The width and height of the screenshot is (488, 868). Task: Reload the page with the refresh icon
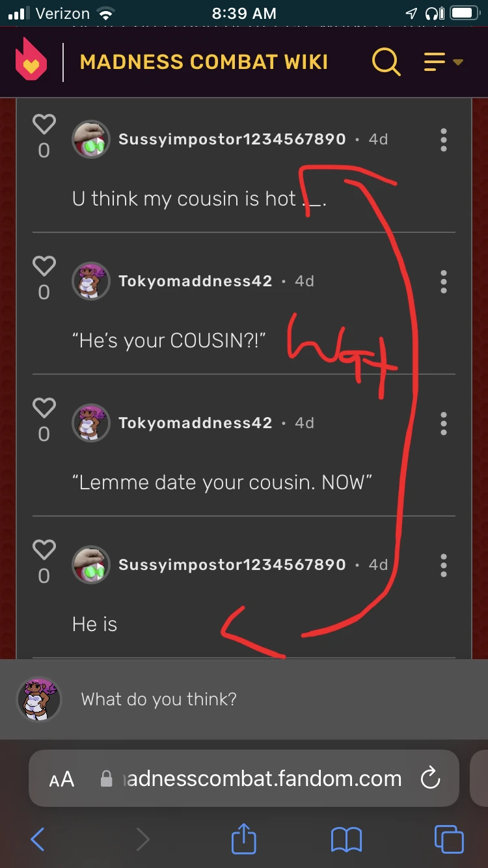pos(431,778)
